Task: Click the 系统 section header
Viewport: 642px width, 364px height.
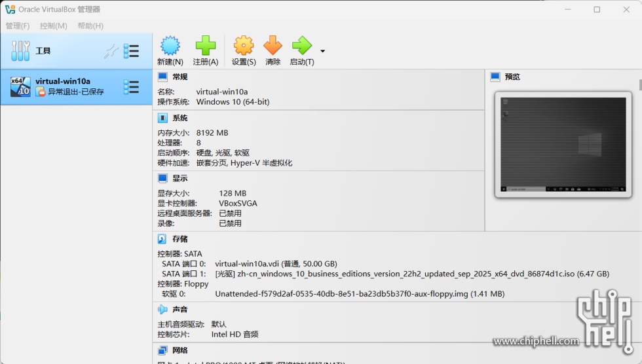Action: pyautogui.click(x=179, y=118)
